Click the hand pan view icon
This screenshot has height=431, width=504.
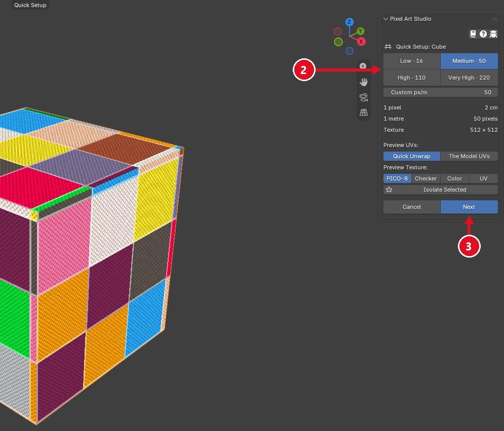pos(364,82)
